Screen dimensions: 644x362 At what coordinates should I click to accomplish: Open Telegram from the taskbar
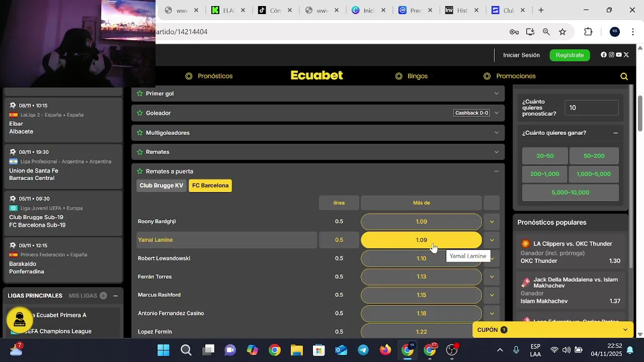[x=363, y=350]
